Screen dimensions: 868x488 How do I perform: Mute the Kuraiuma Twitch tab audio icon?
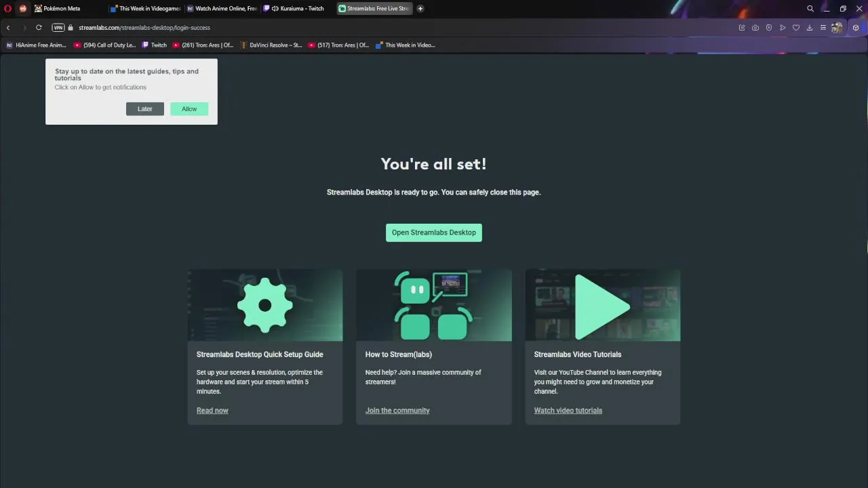point(275,9)
